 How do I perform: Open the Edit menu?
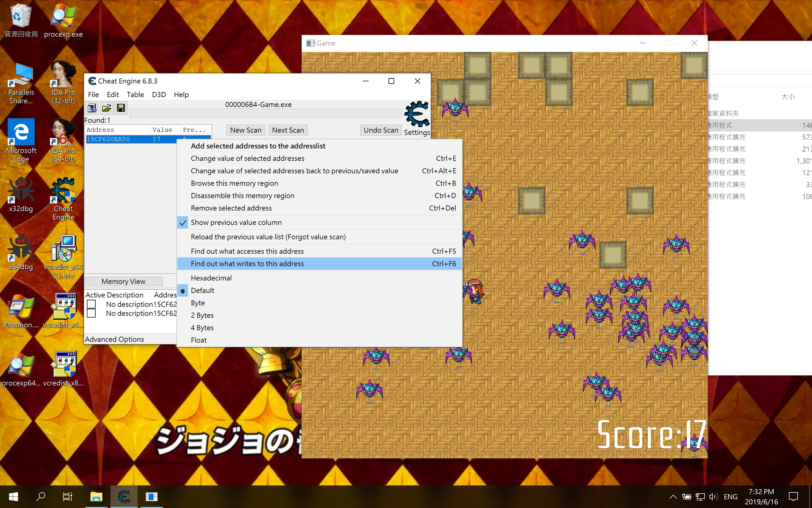[x=113, y=95]
